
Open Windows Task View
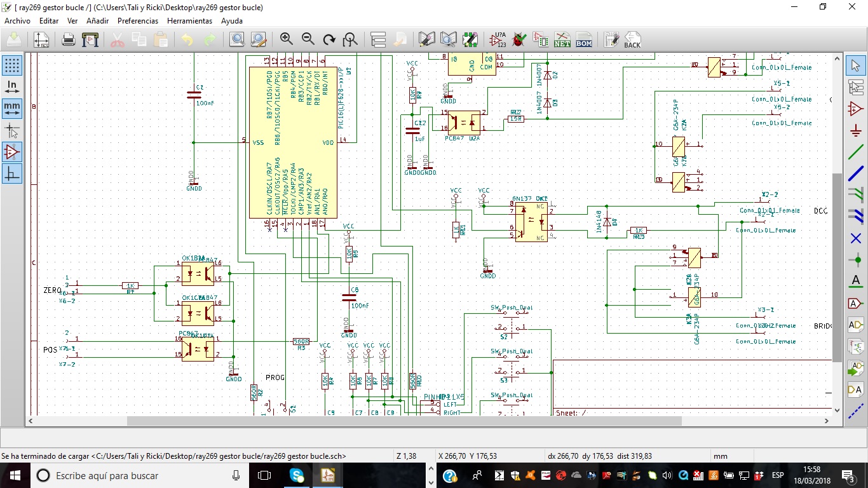(264, 475)
